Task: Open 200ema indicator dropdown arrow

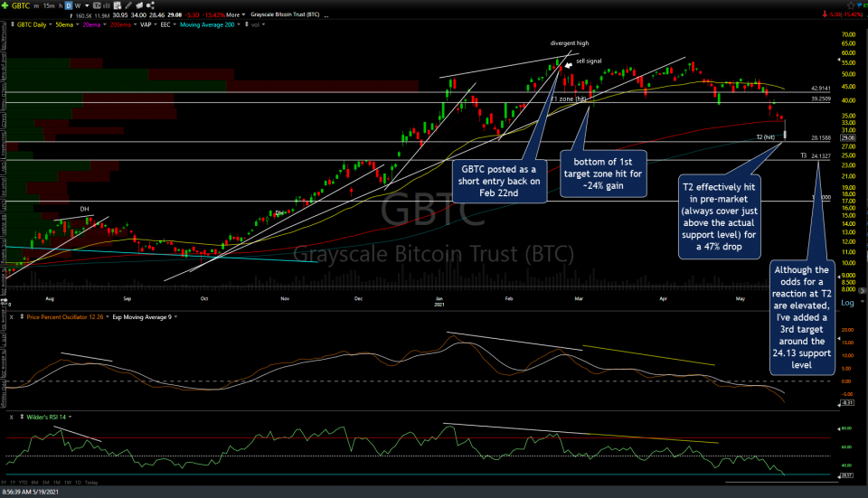Action: coord(135,24)
